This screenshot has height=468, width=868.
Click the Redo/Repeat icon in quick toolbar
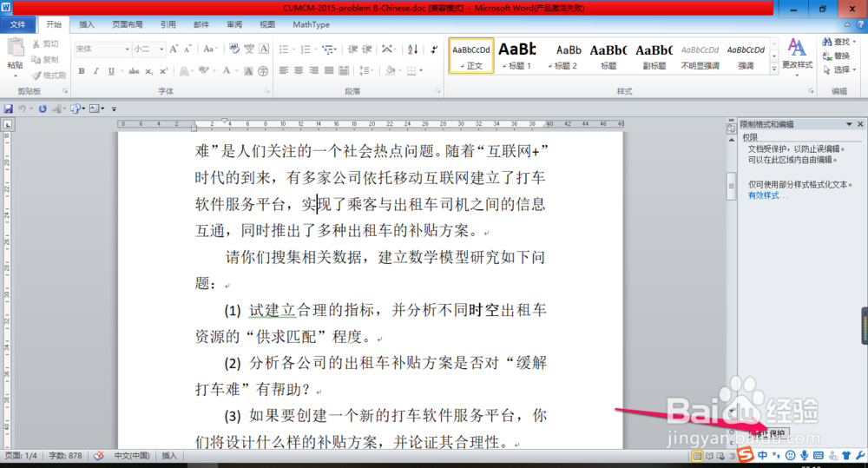(42, 109)
